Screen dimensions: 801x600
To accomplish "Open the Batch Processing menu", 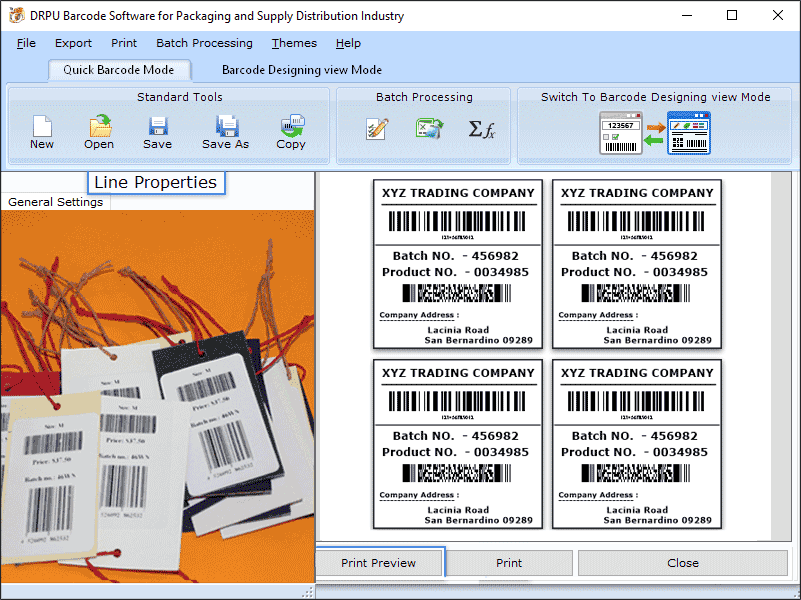I will point(204,43).
